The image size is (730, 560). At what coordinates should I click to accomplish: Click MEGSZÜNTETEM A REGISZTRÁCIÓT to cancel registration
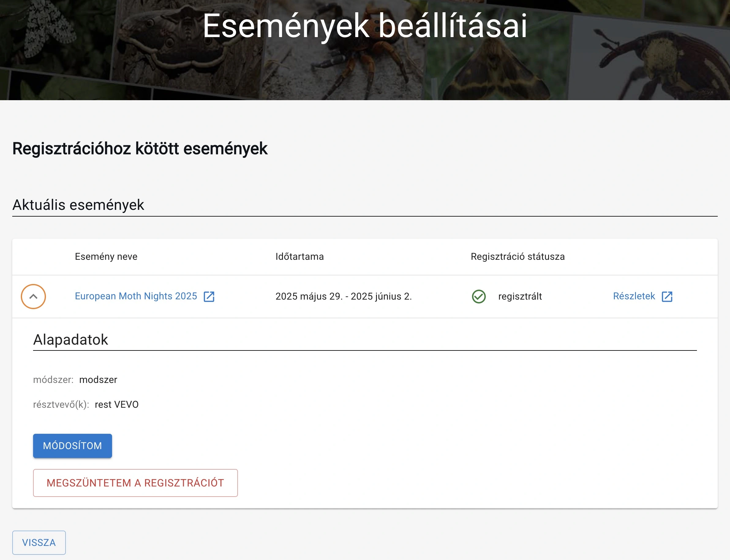tap(135, 483)
